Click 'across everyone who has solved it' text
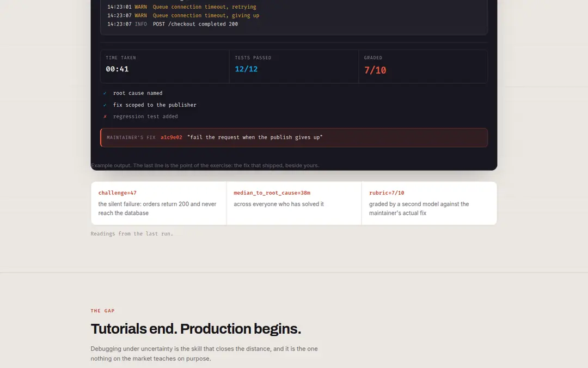 (279, 204)
